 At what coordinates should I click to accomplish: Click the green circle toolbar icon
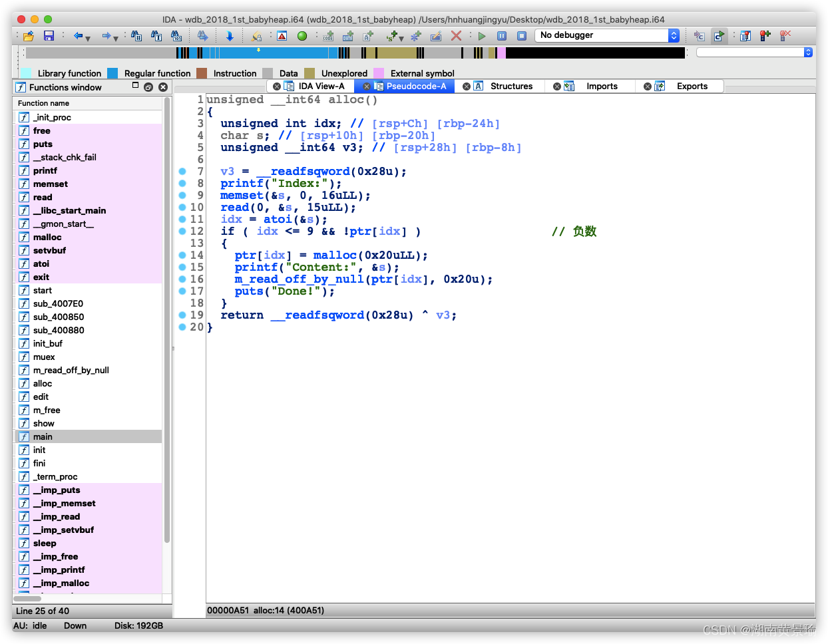click(302, 36)
